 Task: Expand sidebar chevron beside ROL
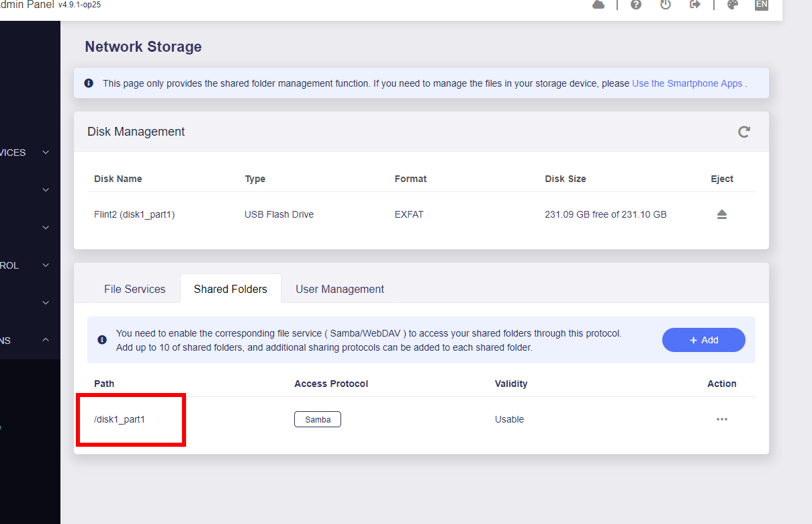46,265
